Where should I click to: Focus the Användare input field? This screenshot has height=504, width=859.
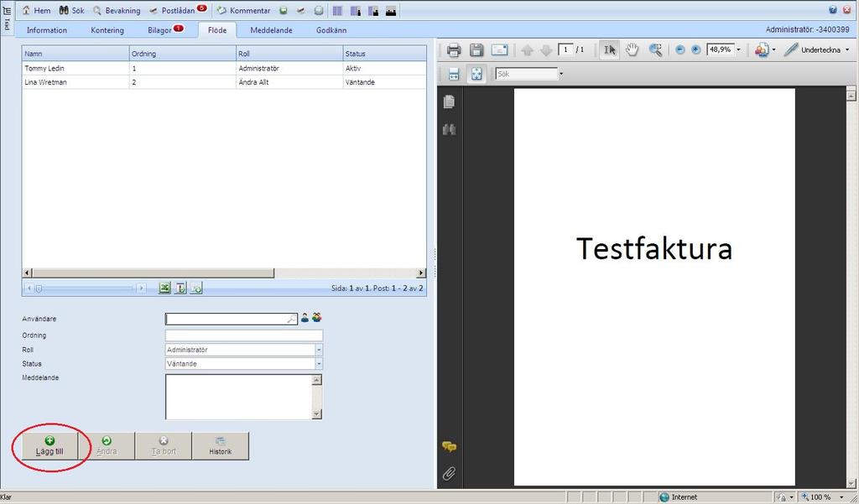pos(232,319)
